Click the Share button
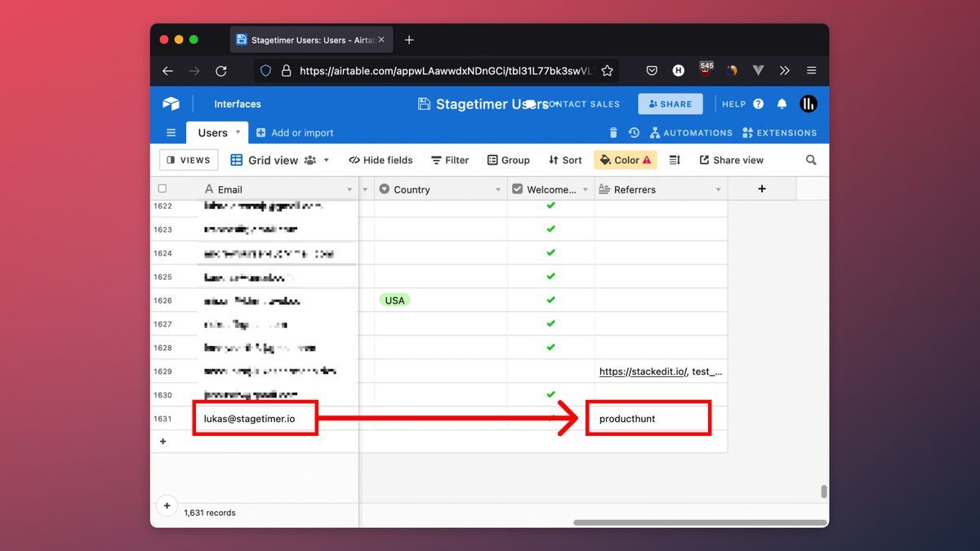The width and height of the screenshot is (980, 551). coord(670,104)
